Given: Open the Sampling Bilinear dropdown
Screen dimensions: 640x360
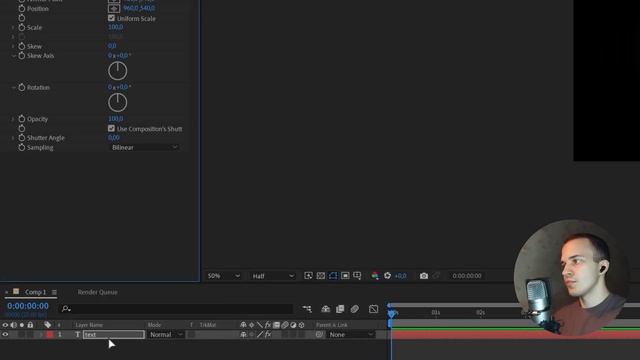Looking at the screenshot, I should pyautogui.click(x=144, y=147).
